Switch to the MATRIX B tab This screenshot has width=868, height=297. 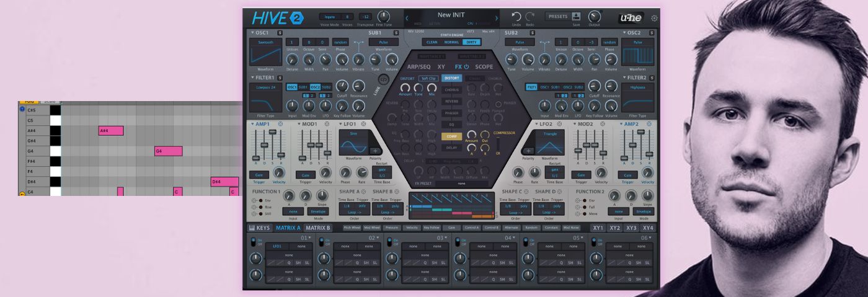(318, 228)
